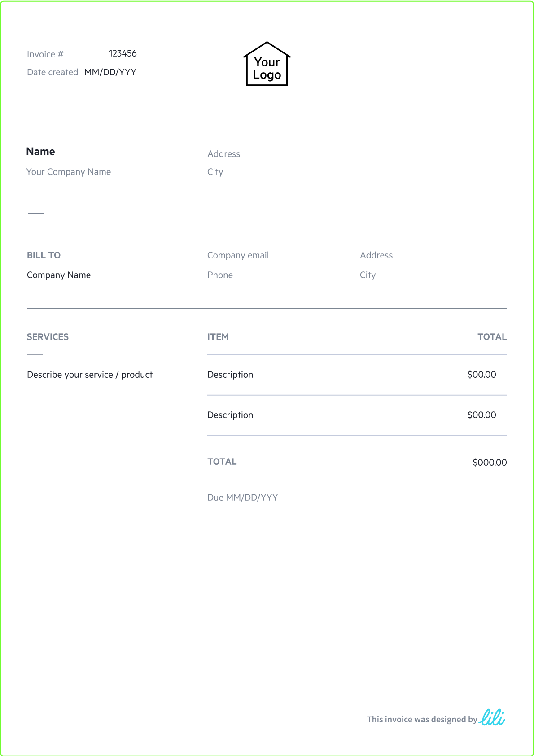Edit the Your Company Name field
This screenshot has height=756, width=534.
click(x=69, y=172)
